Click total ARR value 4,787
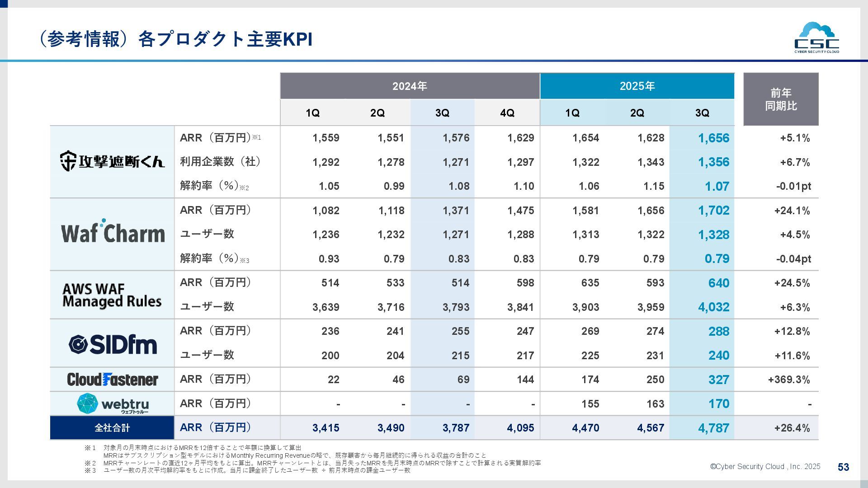868x488 pixels. (713, 428)
